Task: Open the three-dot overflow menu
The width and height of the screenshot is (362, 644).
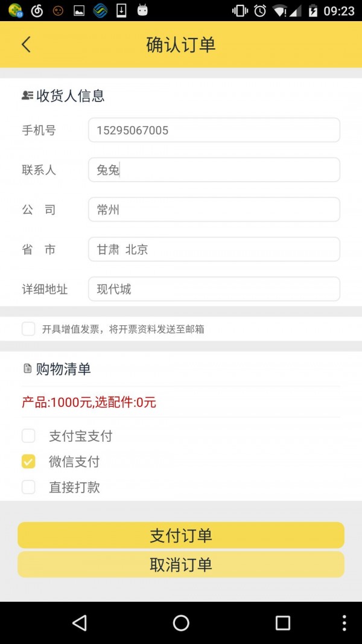Action: point(344,623)
